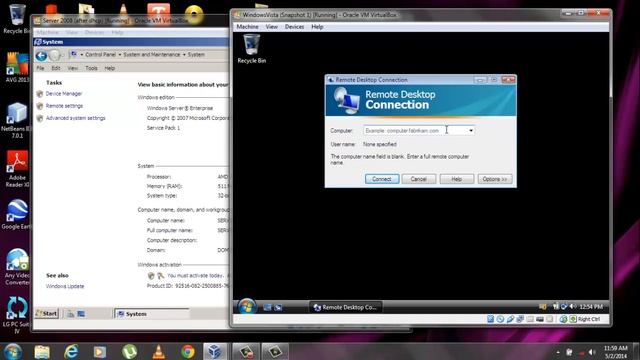Click the Vista tray volume speaker icon
Image resolution: width=640 pixels, height=360 pixels.
[573, 307]
